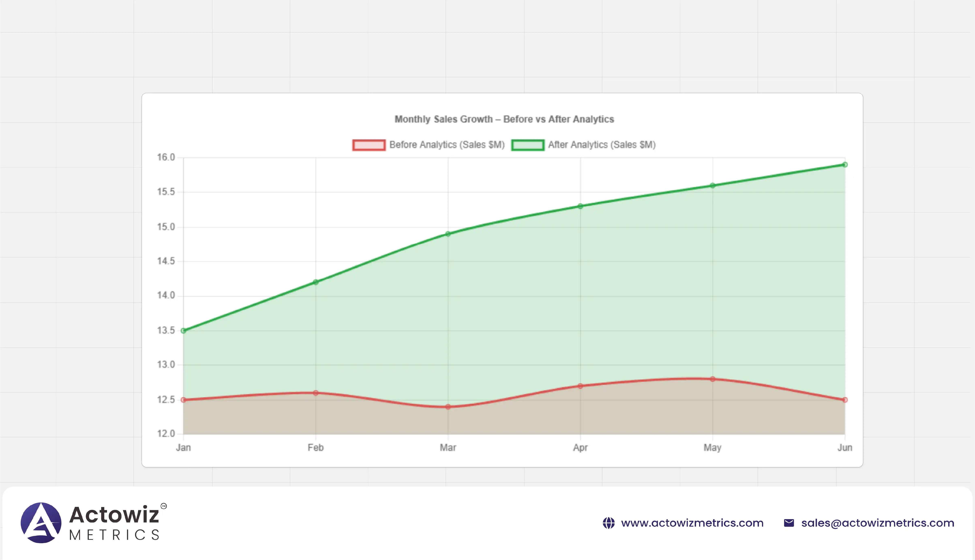Click the globe icon beside website URL
Viewport: 975px width, 560px height.
pyautogui.click(x=609, y=523)
